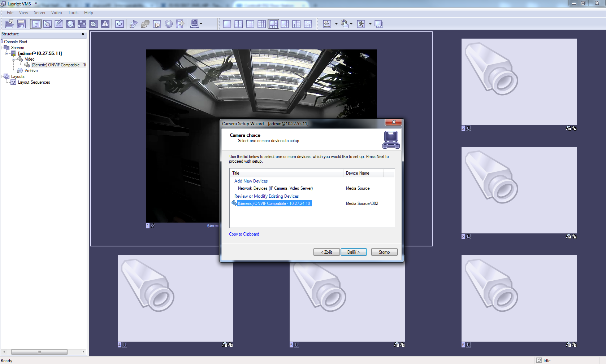Viewport: 606px width, 364px height.
Task: Select Archive in the Structure tree
Action: (x=31, y=71)
